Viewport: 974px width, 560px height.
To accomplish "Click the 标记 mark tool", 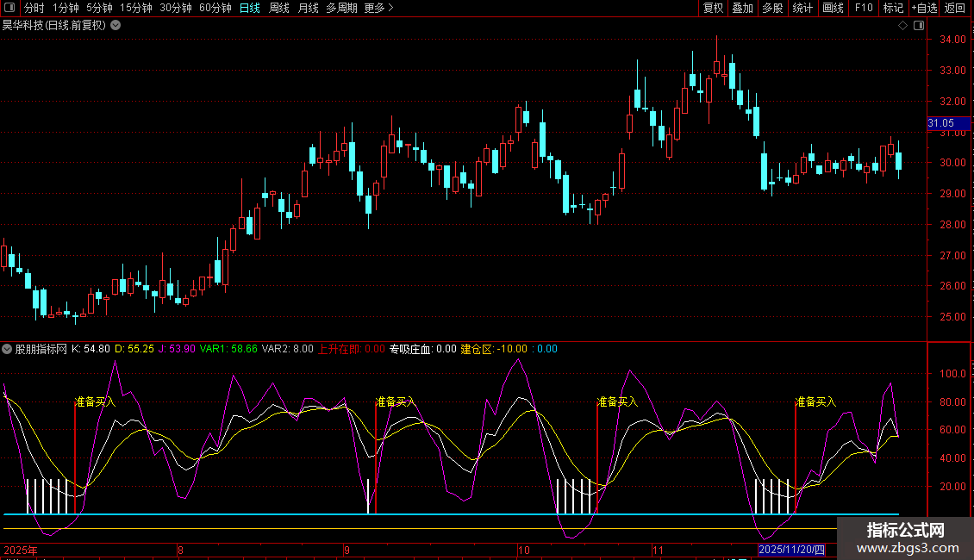I will pos(893,8).
